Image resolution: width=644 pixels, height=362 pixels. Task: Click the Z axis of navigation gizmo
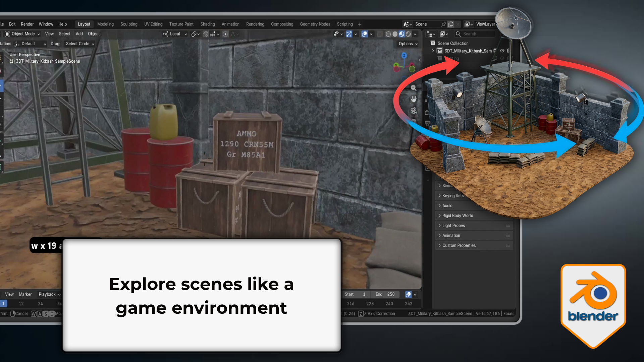[404, 56]
